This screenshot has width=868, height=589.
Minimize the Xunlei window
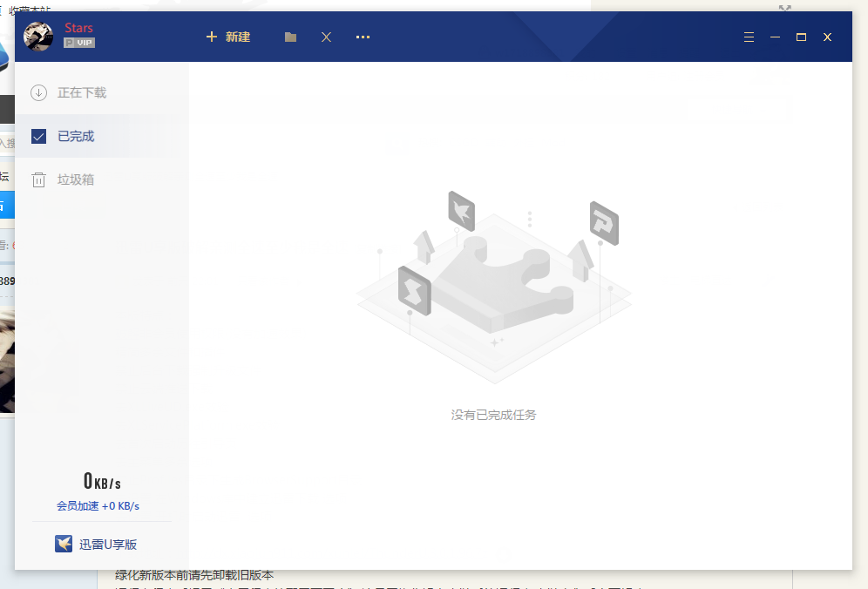(x=775, y=37)
